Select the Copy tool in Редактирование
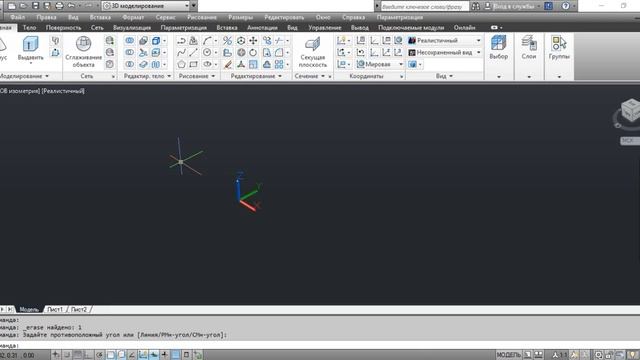 [x=267, y=41]
